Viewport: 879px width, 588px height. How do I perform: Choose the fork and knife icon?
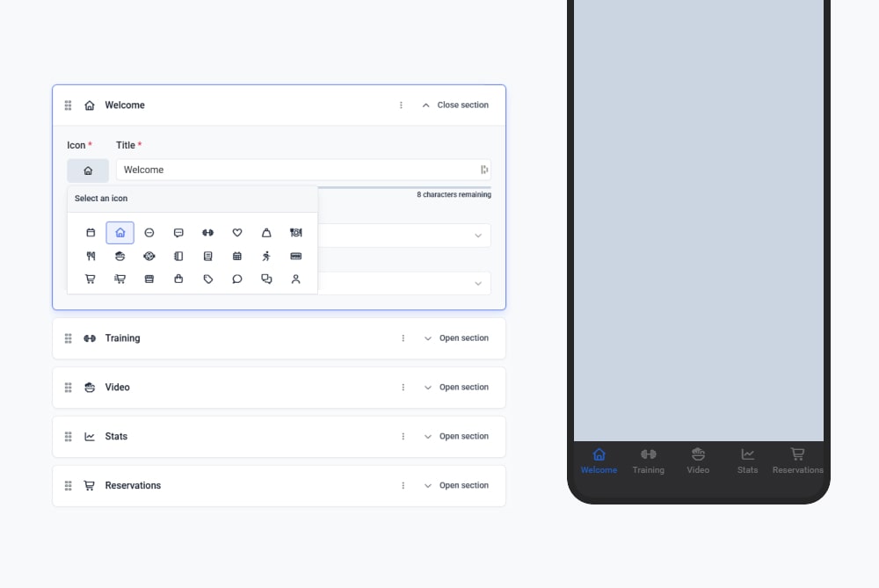click(91, 256)
